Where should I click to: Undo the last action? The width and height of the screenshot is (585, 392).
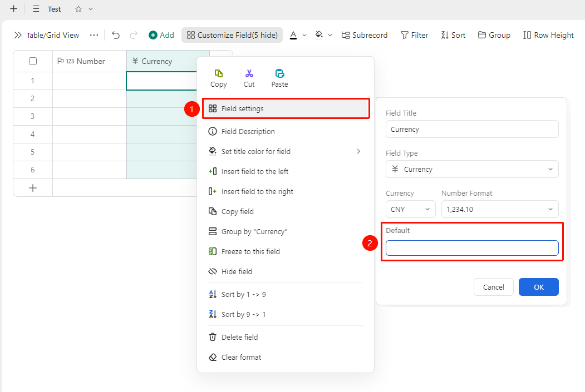click(116, 35)
